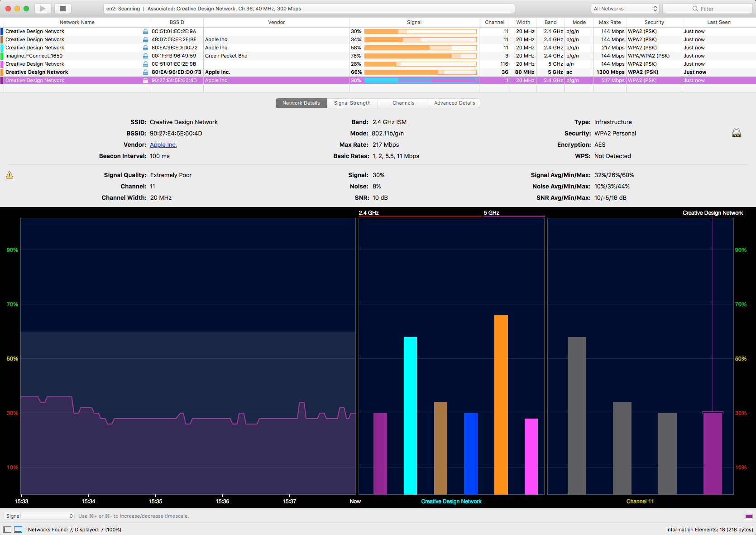Click lock icon for BSSID 0C:51:01:EC:2E:9B
The width and height of the screenshot is (756, 535).
click(145, 64)
